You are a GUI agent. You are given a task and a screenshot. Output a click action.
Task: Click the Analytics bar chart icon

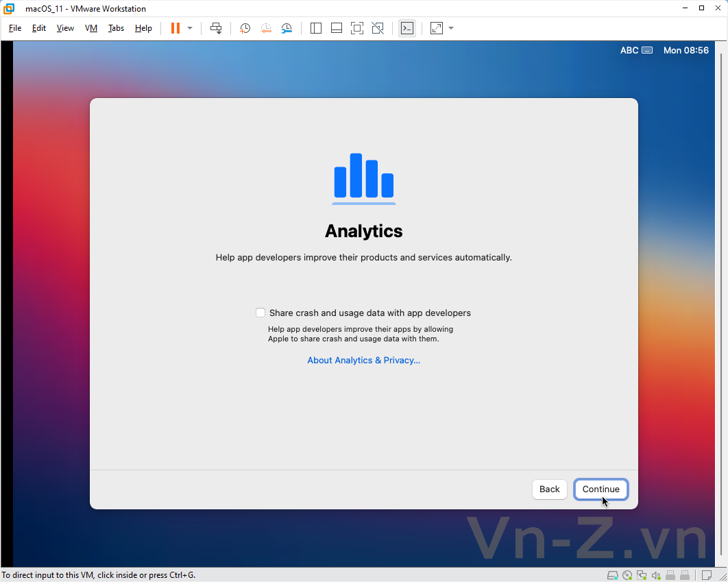[x=363, y=178]
